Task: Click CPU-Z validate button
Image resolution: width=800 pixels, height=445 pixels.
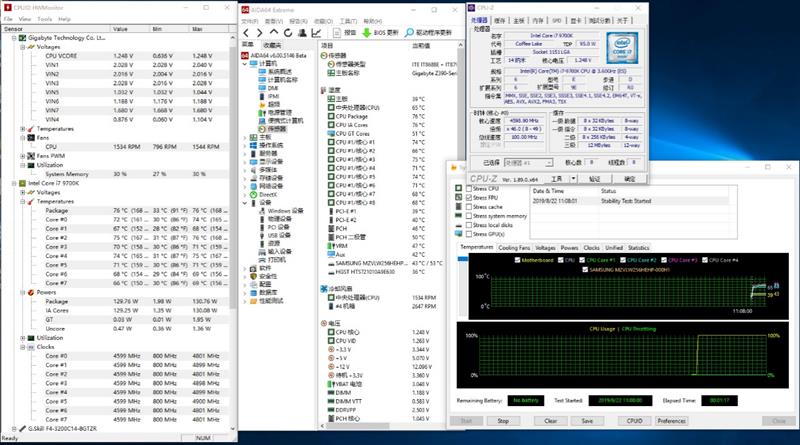Action: (x=595, y=179)
